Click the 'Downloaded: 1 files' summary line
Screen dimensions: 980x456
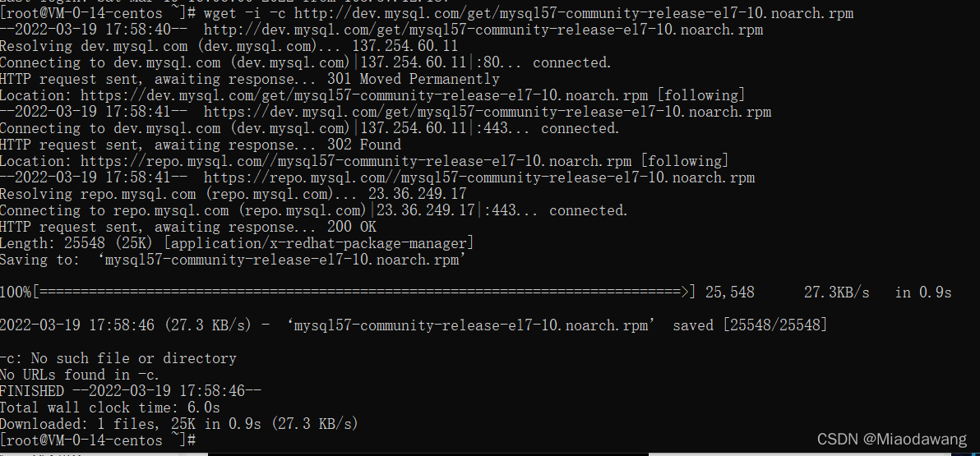click(179, 424)
